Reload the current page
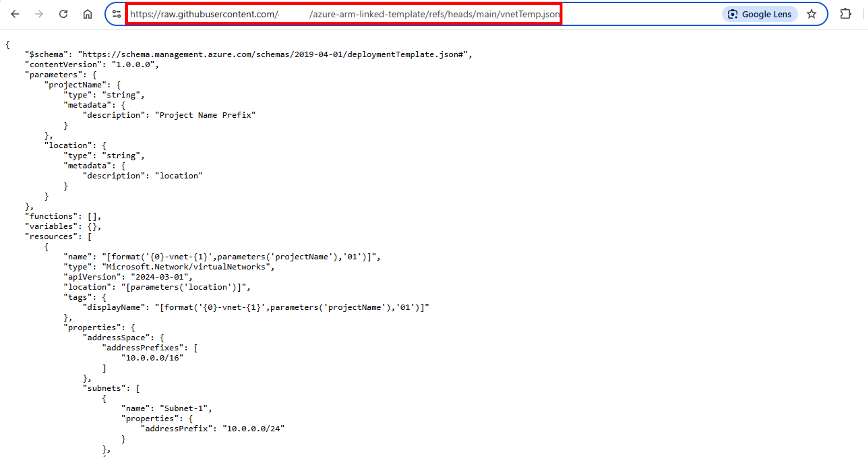This screenshot has width=868, height=457. tap(63, 14)
